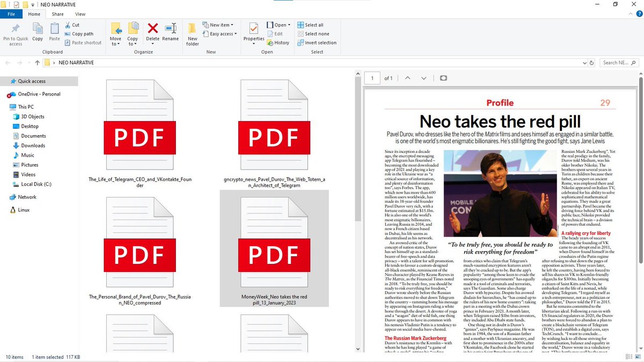Open Copy to dropdown

[133, 41]
